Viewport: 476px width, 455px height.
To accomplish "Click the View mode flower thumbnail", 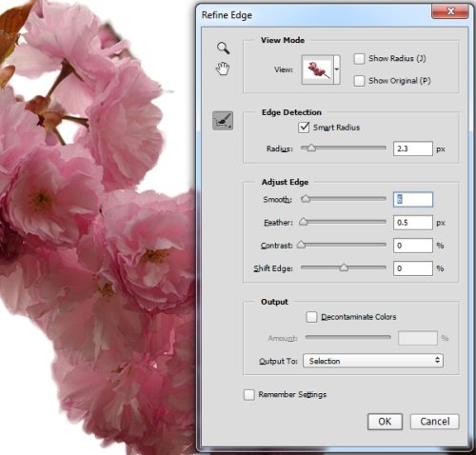I will coord(317,69).
